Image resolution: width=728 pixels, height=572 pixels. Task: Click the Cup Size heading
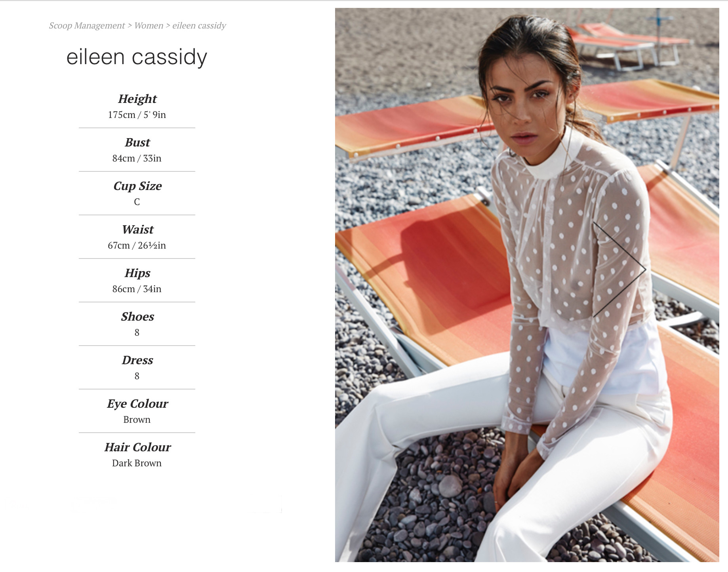(137, 186)
